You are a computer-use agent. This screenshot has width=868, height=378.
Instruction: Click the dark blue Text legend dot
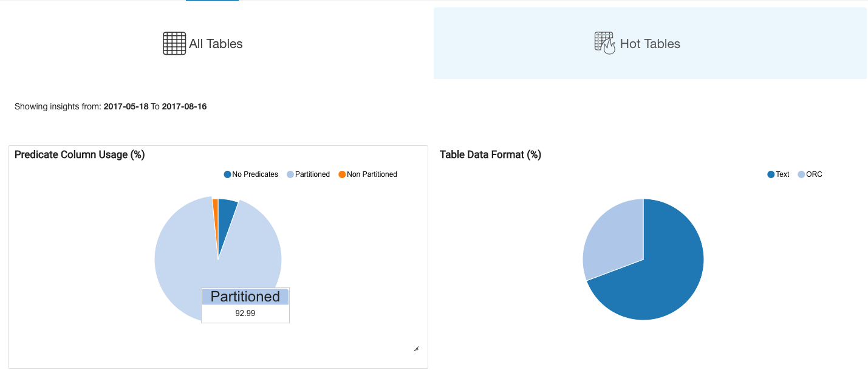click(x=771, y=174)
